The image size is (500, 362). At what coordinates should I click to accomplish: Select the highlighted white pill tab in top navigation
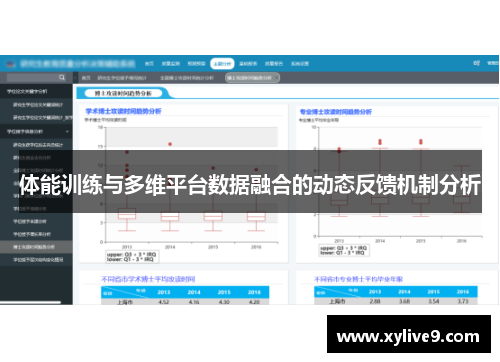[x=222, y=64]
